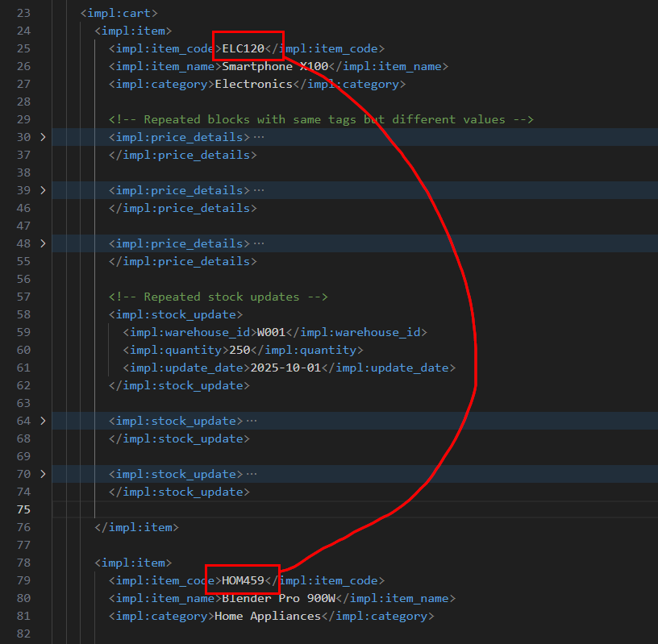The image size is (658, 644).
Task: Click the category value Home Appliances
Action: [x=268, y=617]
